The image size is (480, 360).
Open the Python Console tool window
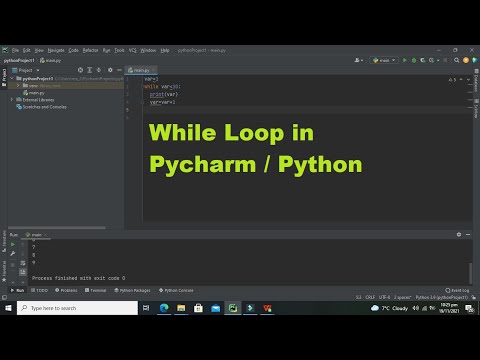point(176,290)
